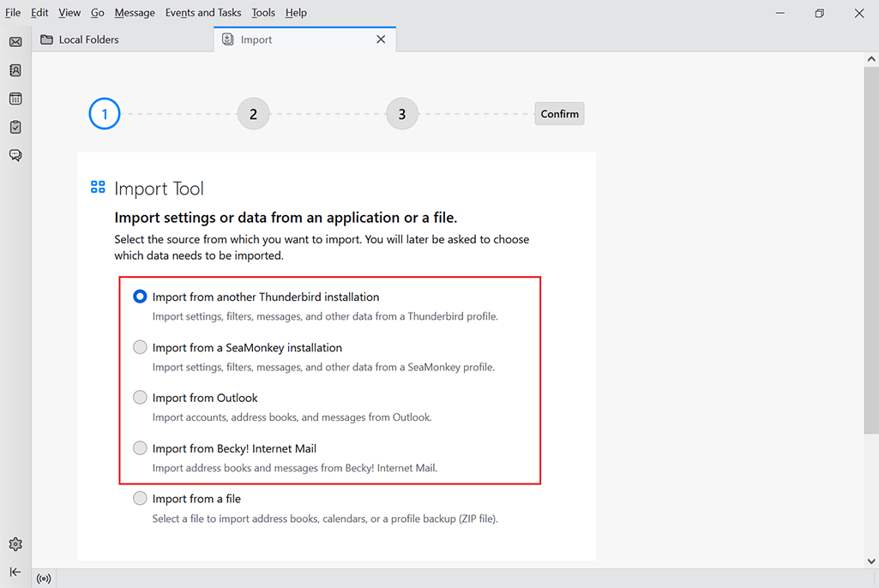Open the Calendar space icon

[x=15, y=99]
